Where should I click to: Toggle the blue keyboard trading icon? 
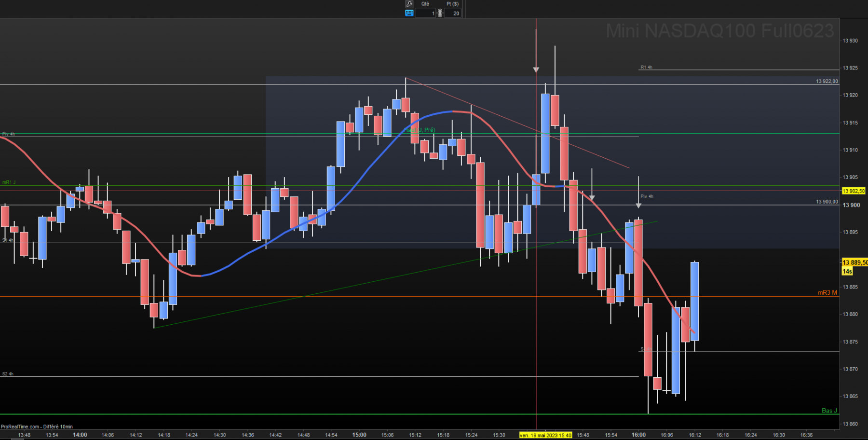(409, 14)
